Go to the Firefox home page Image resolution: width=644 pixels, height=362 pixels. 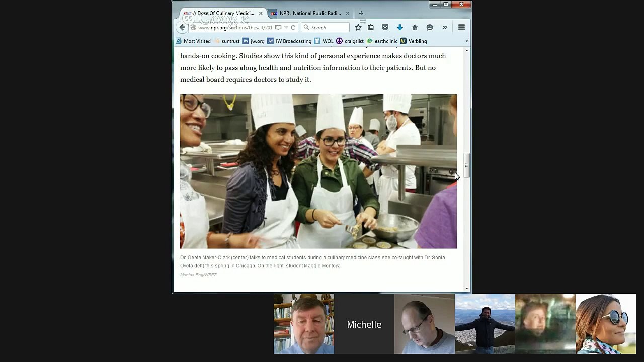pos(415,27)
